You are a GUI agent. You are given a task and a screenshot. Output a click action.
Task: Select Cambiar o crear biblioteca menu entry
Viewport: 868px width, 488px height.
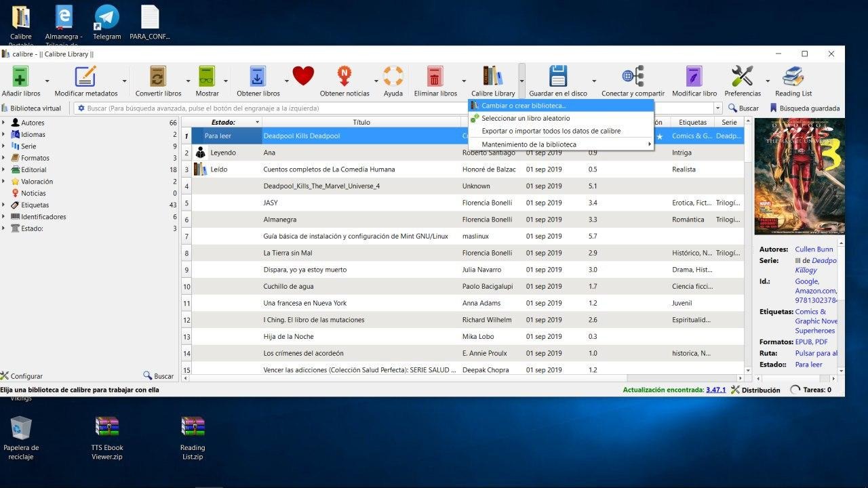[524, 106]
